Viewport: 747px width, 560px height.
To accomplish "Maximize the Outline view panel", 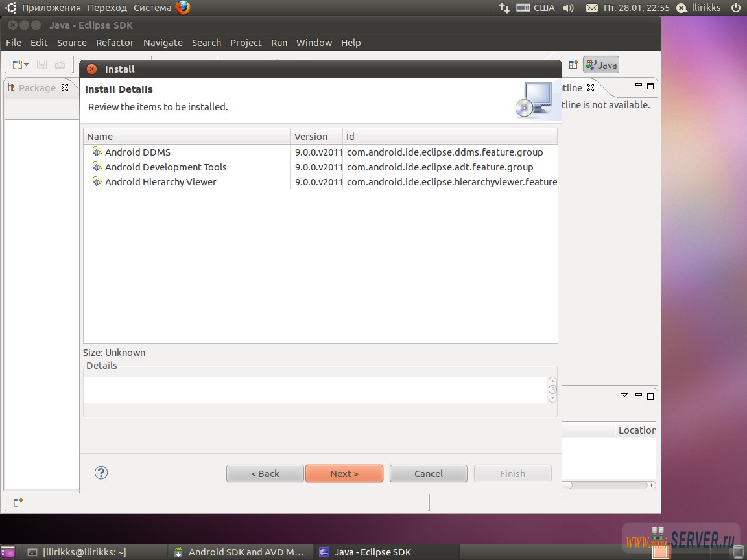I will coord(650,86).
